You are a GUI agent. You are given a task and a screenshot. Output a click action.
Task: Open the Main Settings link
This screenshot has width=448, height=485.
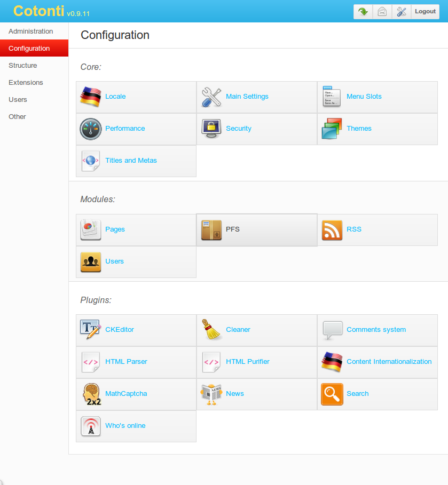[247, 97]
